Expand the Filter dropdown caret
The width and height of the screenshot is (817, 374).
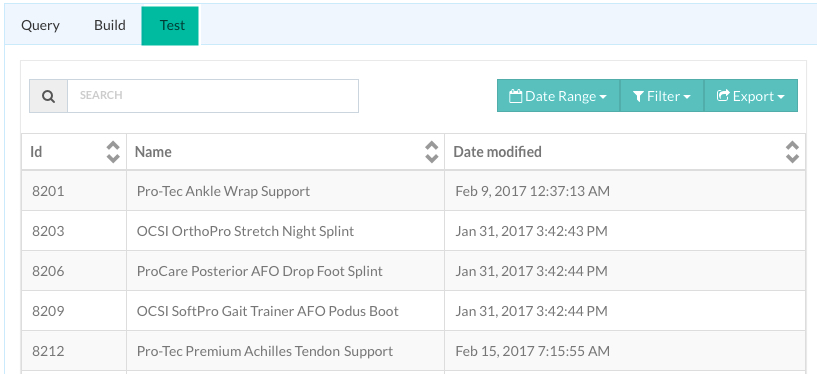pyautogui.click(x=687, y=97)
